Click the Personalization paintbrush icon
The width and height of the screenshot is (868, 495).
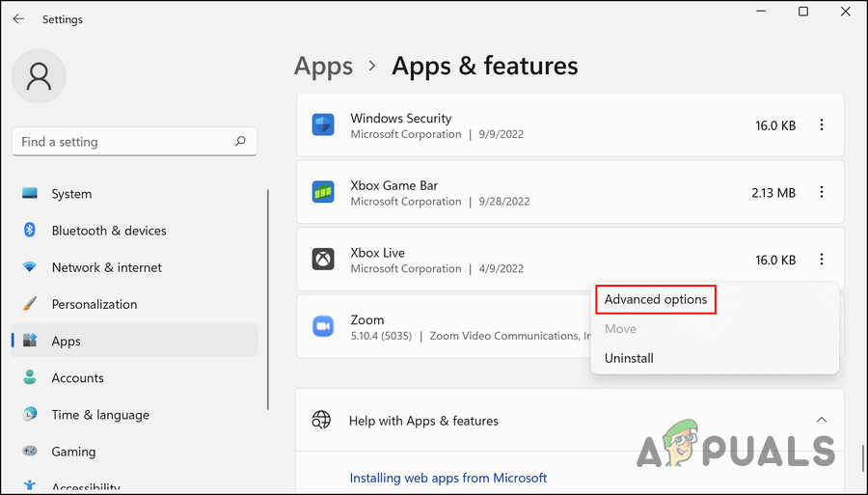[29, 303]
